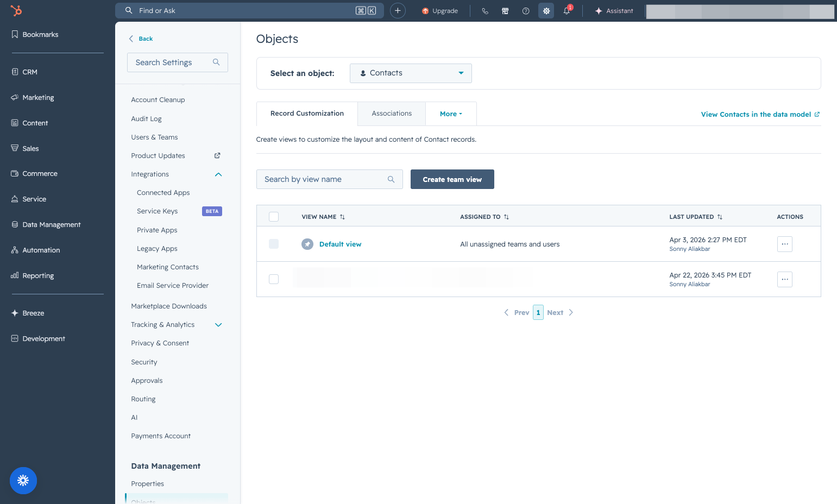The image size is (837, 504).
Task: Open the Contacts object dropdown
Action: coord(411,73)
